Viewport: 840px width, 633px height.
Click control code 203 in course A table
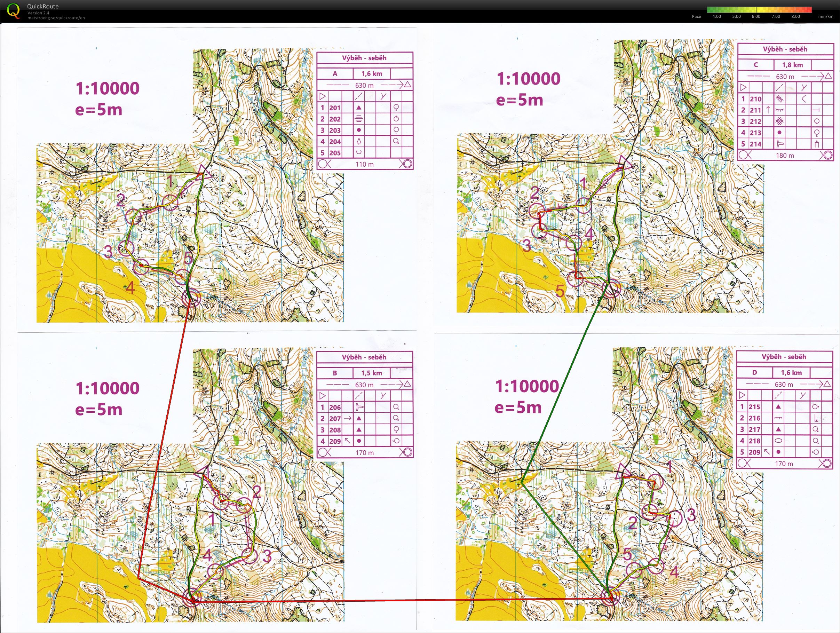pyautogui.click(x=334, y=130)
